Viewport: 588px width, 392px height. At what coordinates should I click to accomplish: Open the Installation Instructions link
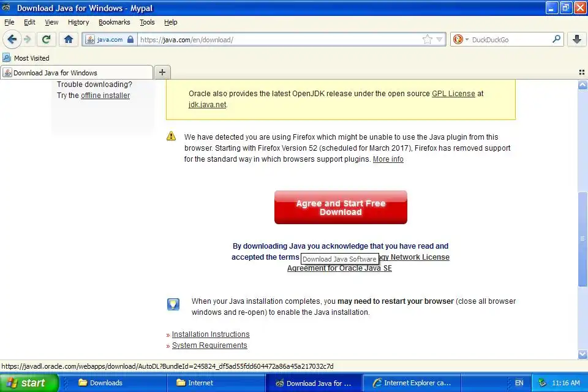[211, 334]
